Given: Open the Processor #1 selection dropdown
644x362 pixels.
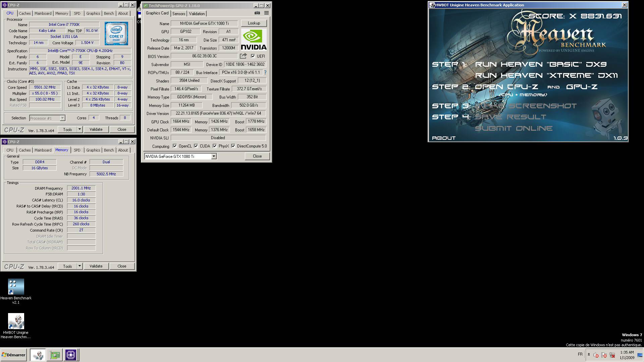Looking at the screenshot, I should pyautogui.click(x=62, y=118).
